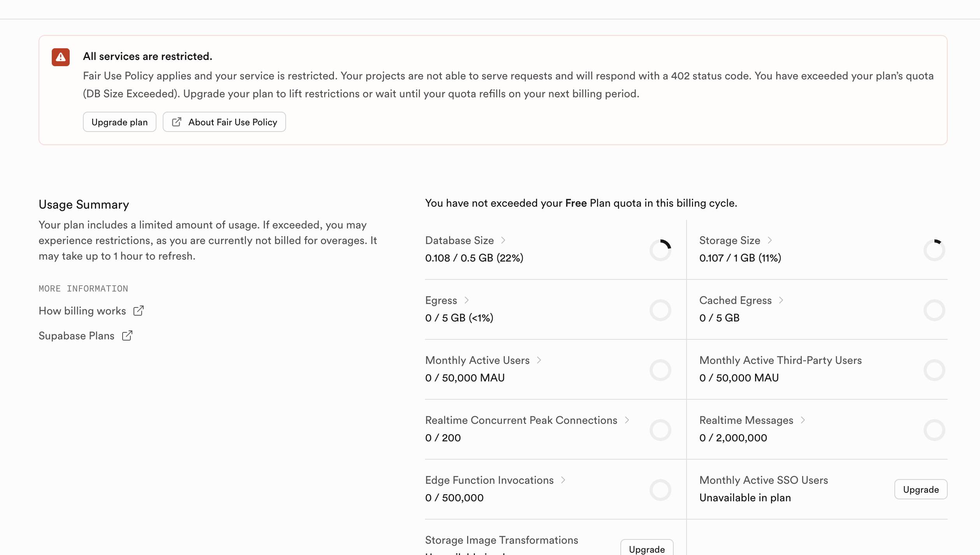Expand the Storage Size chevron
Viewport: 980px width, 555px height.
click(770, 241)
